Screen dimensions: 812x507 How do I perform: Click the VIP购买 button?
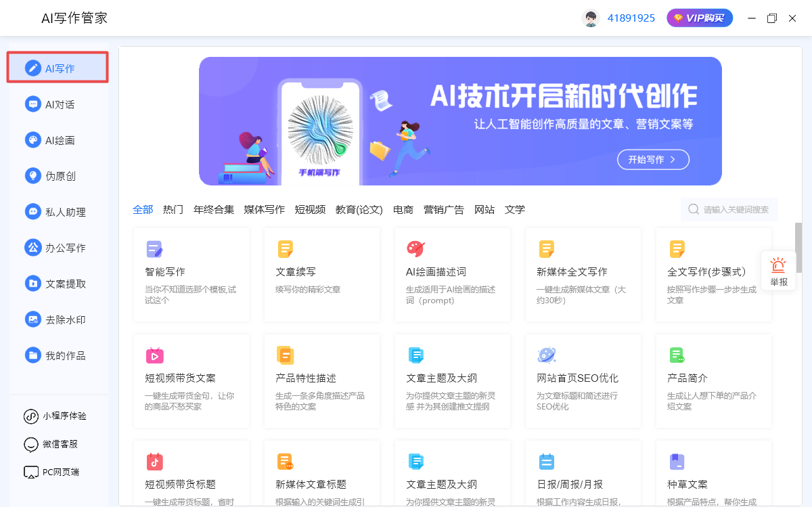click(700, 18)
